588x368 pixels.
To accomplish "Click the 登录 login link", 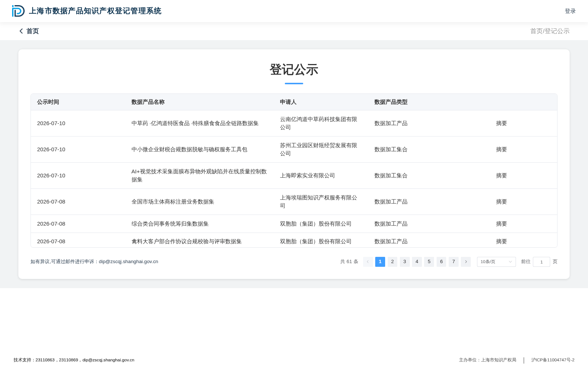I will (570, 11).
